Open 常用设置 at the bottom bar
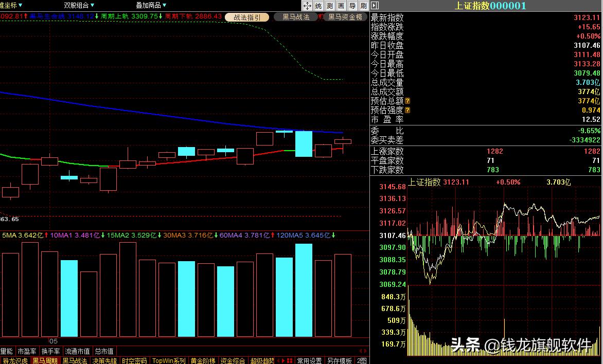 pos(310,360)
